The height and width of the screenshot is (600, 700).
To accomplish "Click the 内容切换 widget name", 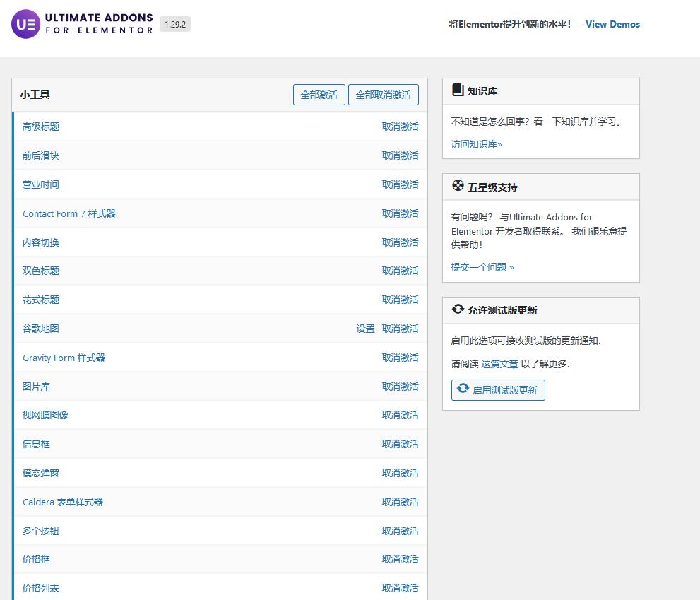I will coord(41,242).
